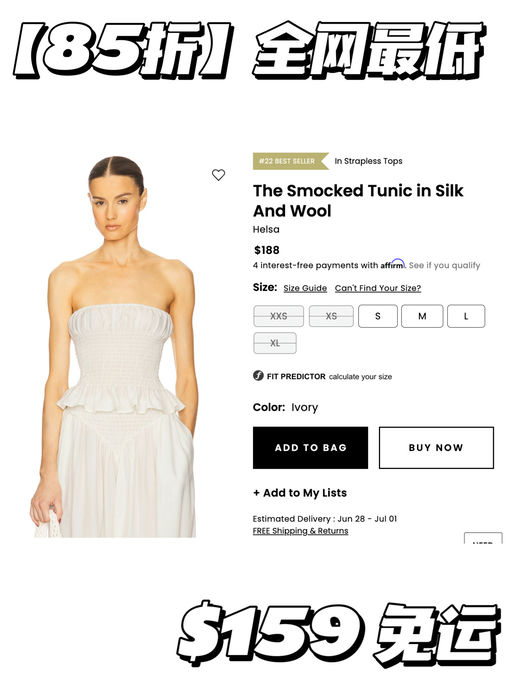512x683 pixels.
Task: Select size M
Action: 422,316
